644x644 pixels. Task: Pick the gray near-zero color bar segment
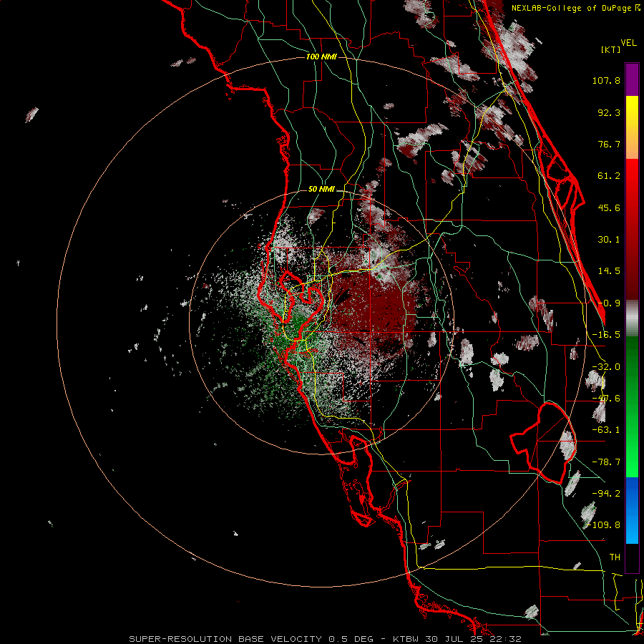[632, 318]
